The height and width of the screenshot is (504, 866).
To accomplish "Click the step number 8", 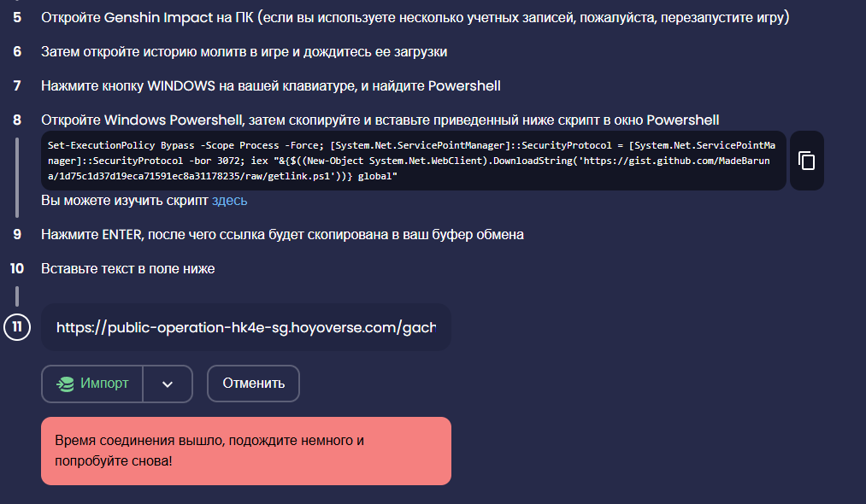I will coord(17,120).
